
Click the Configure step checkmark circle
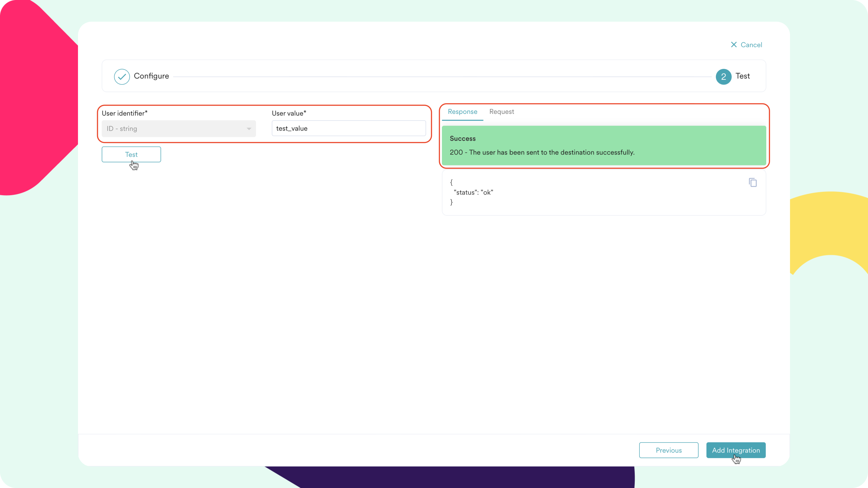click(x=122, y=76)
